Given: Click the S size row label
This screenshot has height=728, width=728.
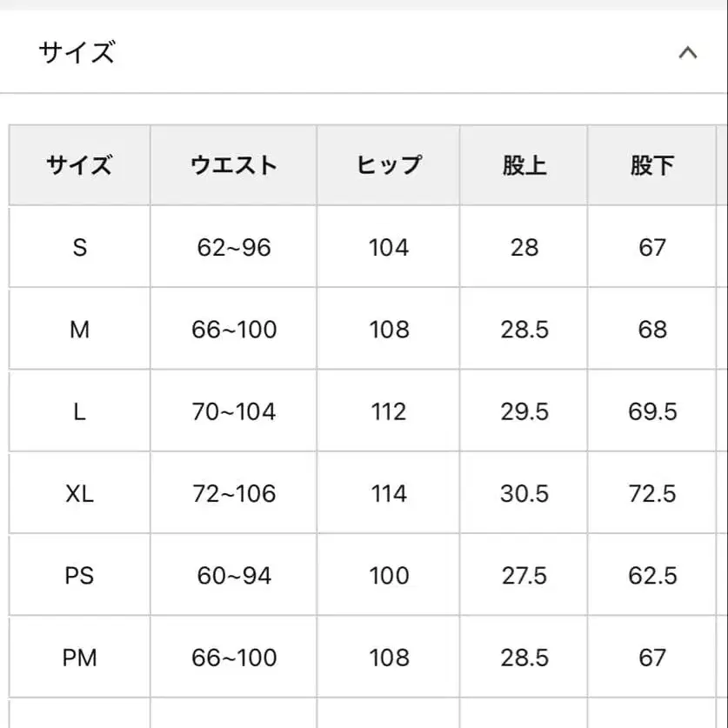Looking at the screenshot, I should 79,247.
